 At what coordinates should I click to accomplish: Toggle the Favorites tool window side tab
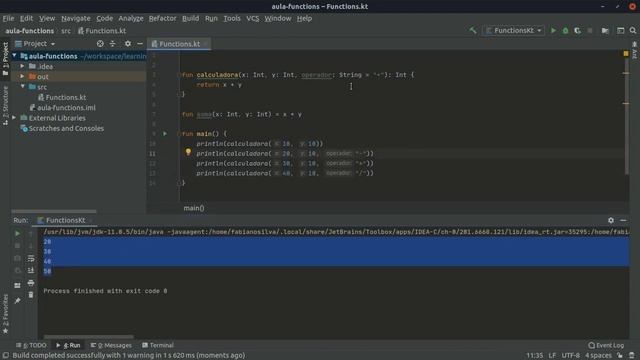(x=5, y=313)
